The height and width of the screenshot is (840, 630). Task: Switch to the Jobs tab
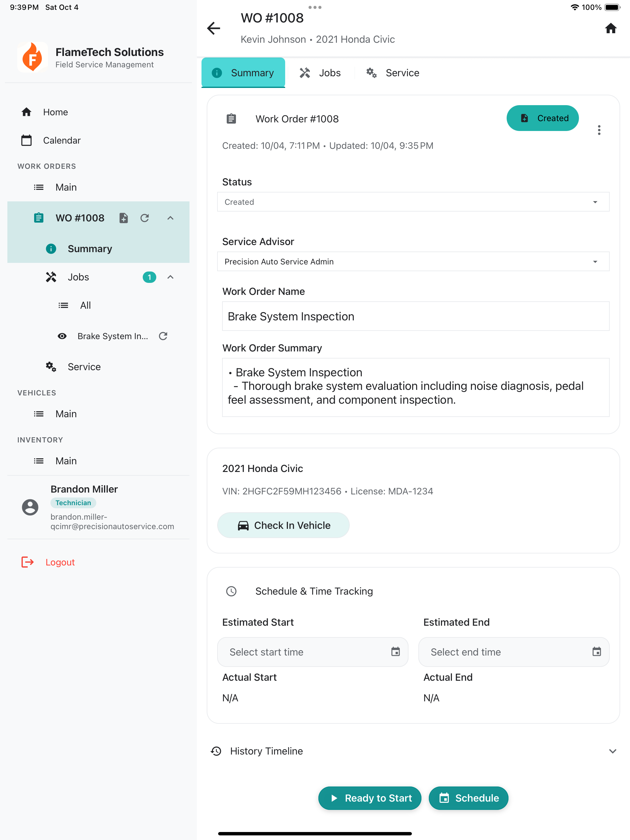(320, 73)
